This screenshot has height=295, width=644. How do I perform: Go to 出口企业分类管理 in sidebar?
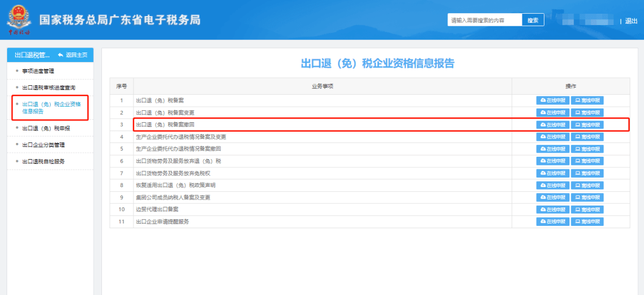[x=44, y=145]
